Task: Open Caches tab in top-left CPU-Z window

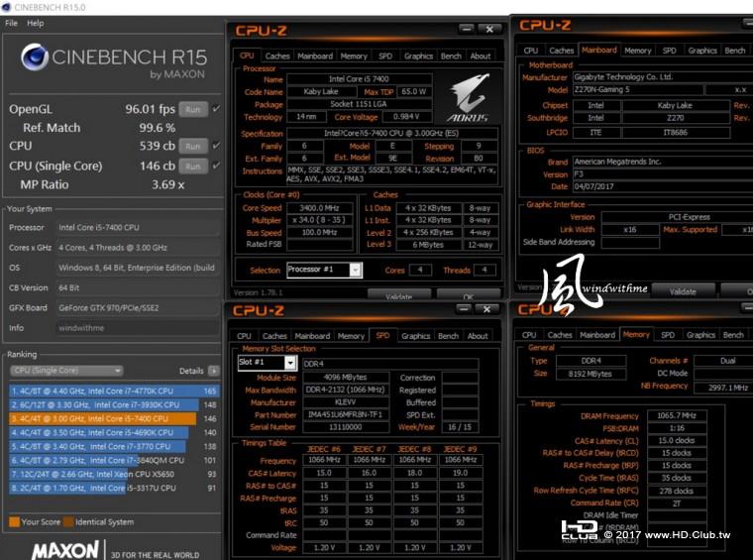Action: point(277,56)
